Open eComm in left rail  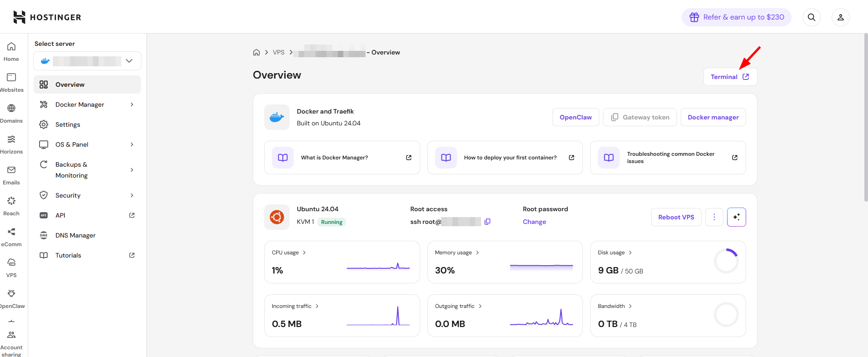click(11, 237)
